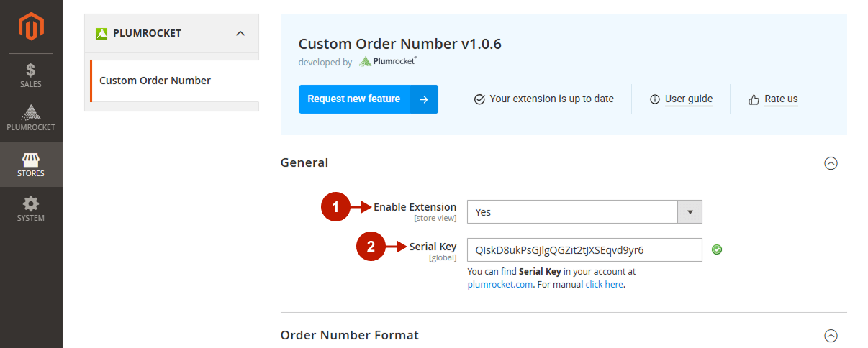
Task: Click the Plumrocket developer logo
Action: coord(388,62)
